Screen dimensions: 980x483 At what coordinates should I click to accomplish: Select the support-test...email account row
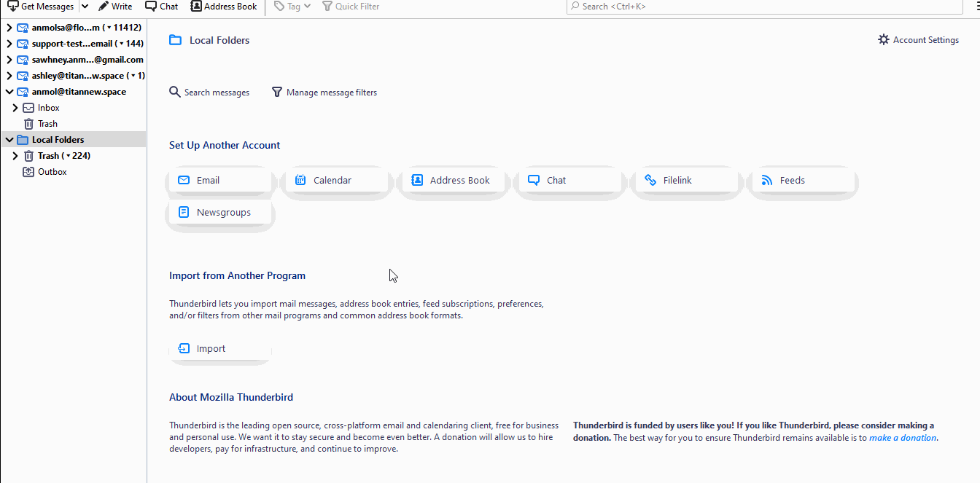(74, 44)
